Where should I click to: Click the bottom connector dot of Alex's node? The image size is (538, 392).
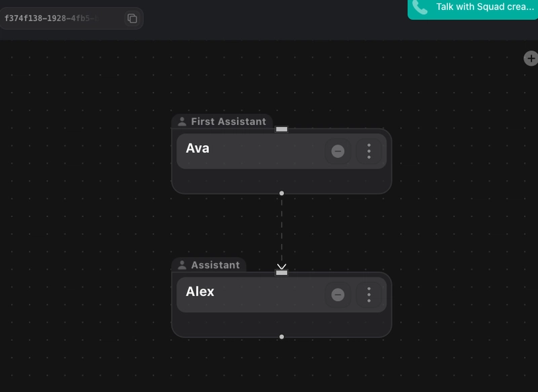point(282,336)
